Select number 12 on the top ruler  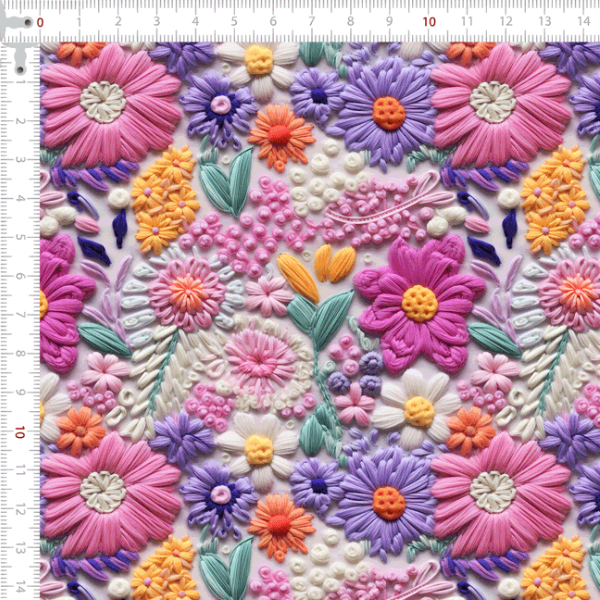[x=506, y=21]
